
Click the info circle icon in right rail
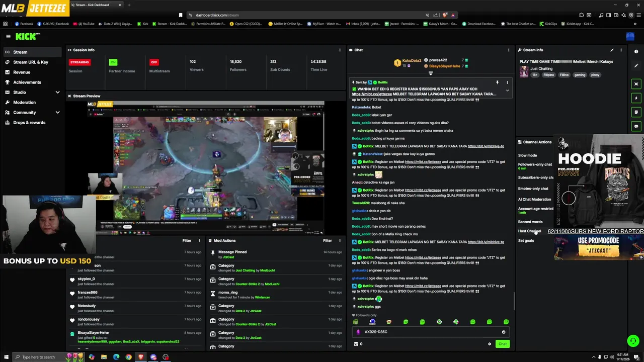tap(636, 51)
